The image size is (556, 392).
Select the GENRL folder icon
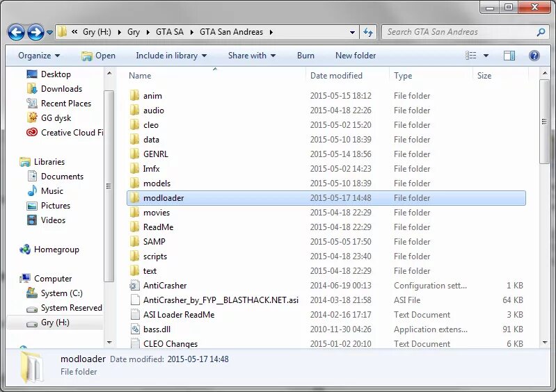click(x=134, y=154)
